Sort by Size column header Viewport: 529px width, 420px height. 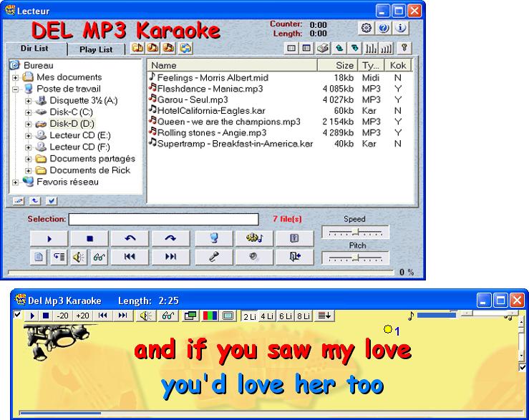coord(338,65)
